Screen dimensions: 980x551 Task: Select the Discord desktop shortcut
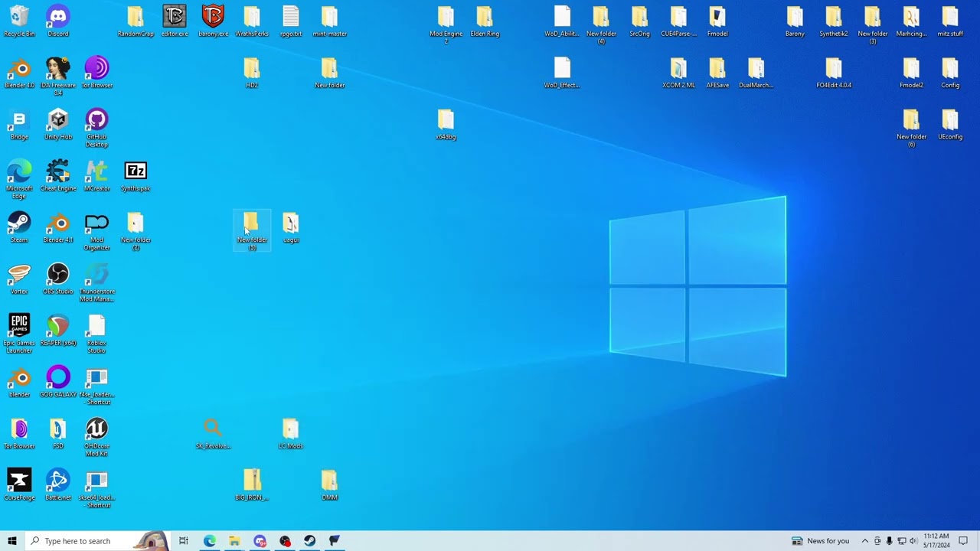[58, 21]
